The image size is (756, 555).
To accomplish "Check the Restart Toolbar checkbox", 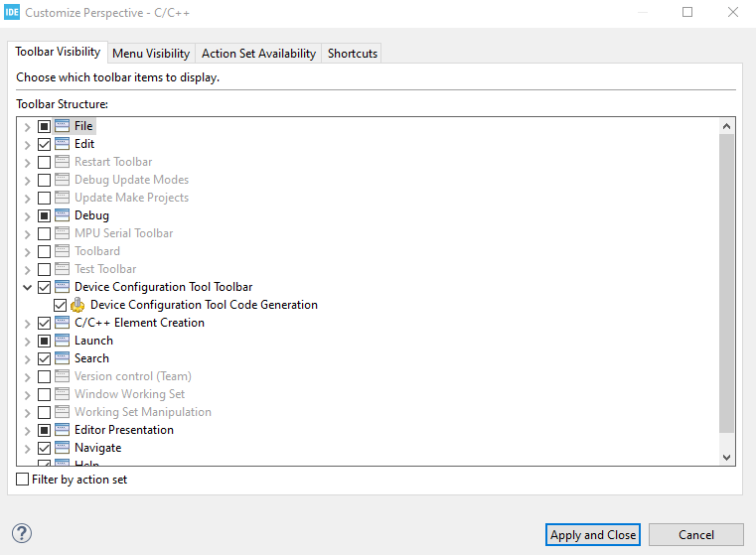I will [44, 162].
